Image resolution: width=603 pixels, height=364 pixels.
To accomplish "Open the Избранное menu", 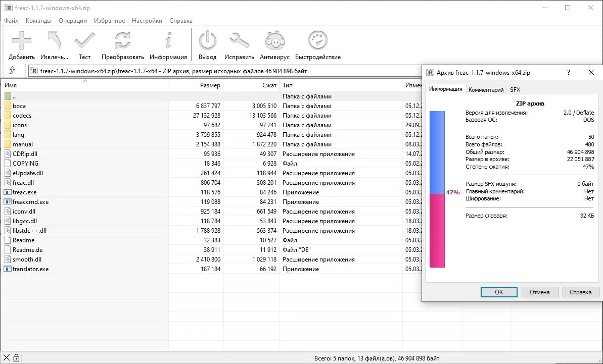I will point(109,21).
